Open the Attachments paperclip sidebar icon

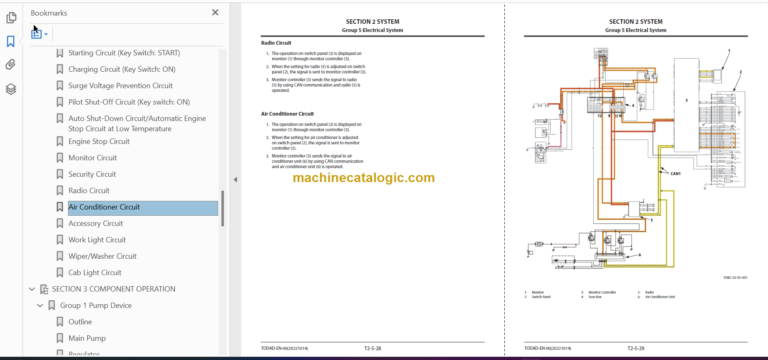pyautogui.click(x=11, y=65)
